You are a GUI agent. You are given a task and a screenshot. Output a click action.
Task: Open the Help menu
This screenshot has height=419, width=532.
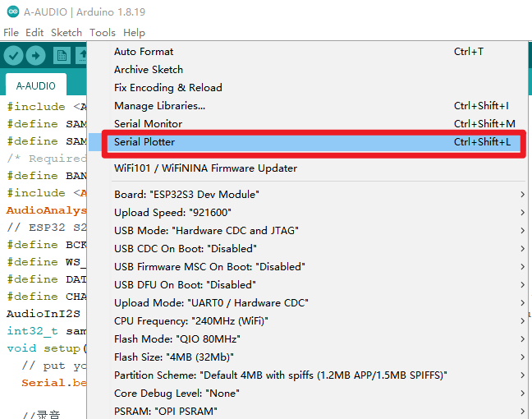134,33
